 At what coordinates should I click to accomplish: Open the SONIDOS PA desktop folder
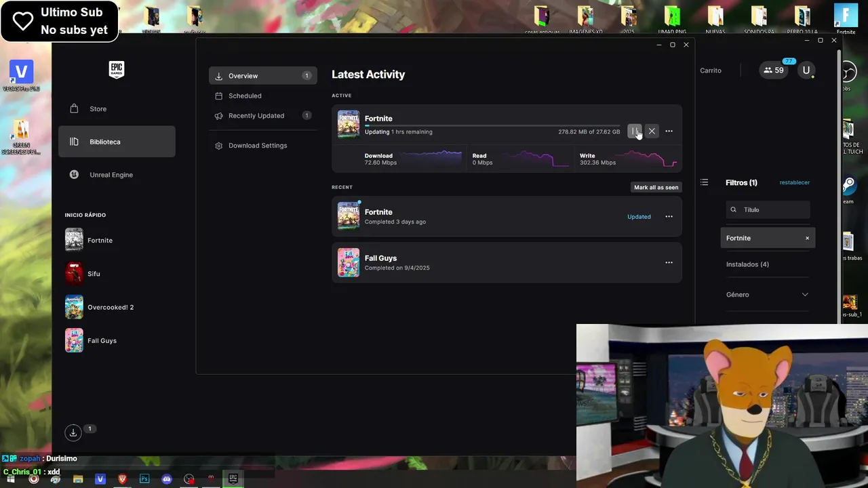(x=759, y=20)
